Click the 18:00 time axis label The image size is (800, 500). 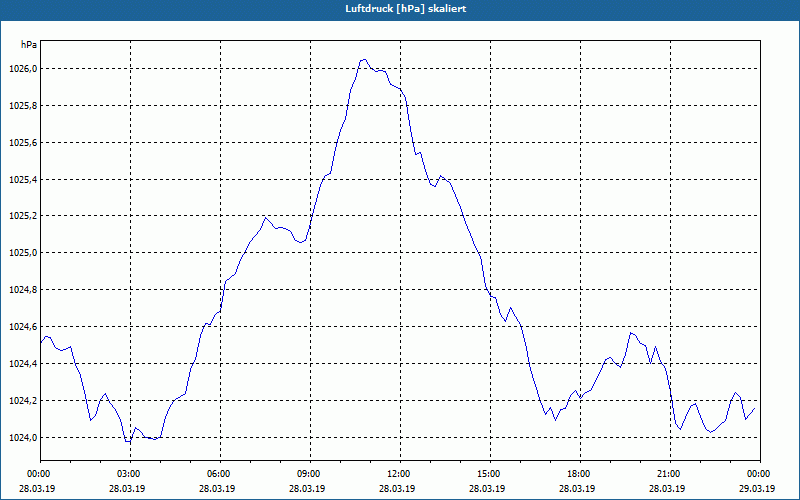pyautogui.click(x=580, y=474)
